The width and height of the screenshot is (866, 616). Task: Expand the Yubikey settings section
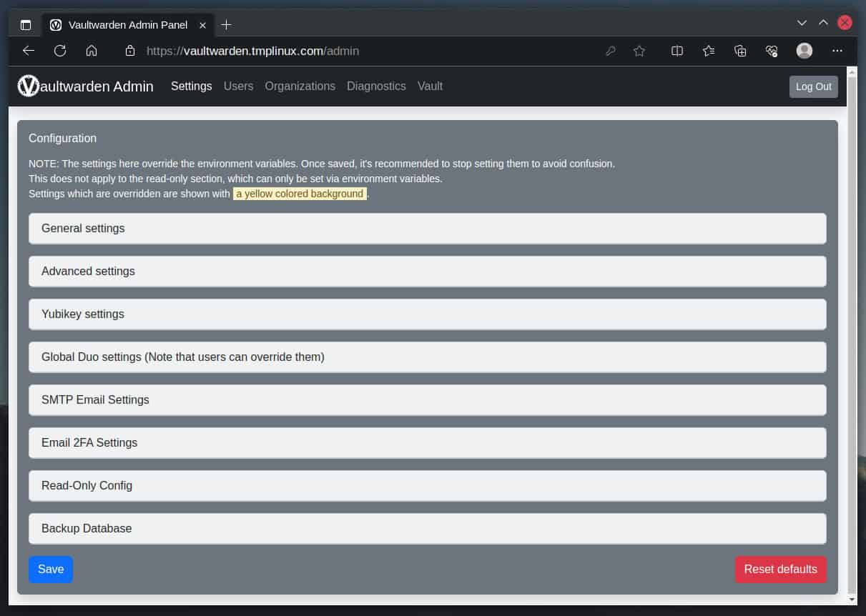pos(428,314)
